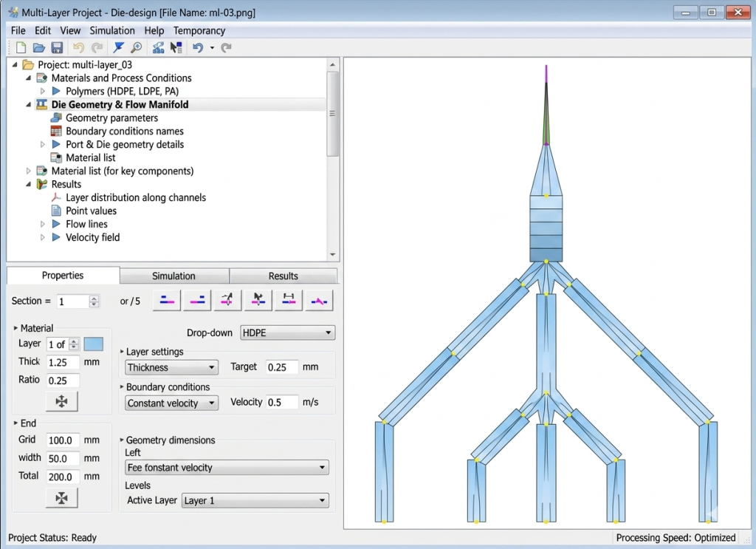The height and width of the screenshot is (549, 756).
Task: Open the HDPE material drop-down
Action: [x=287, y=333]
